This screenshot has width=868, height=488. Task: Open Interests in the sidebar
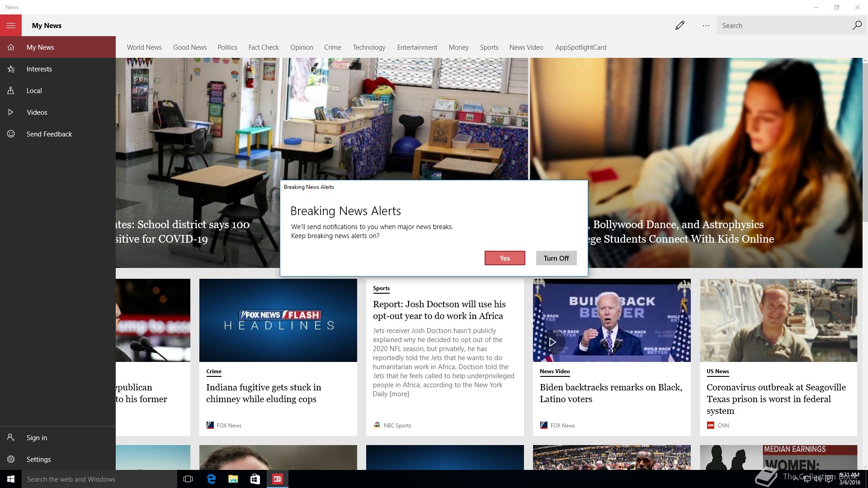click(58, 69)
